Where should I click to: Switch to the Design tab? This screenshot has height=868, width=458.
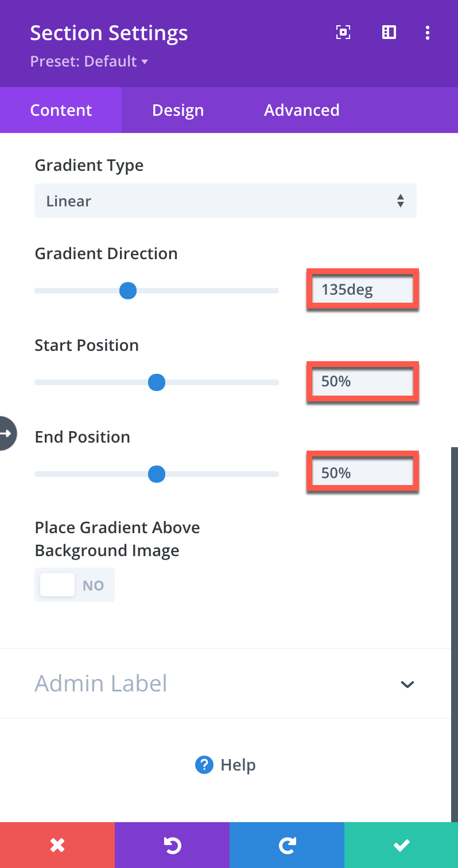[x=178, y=110]
